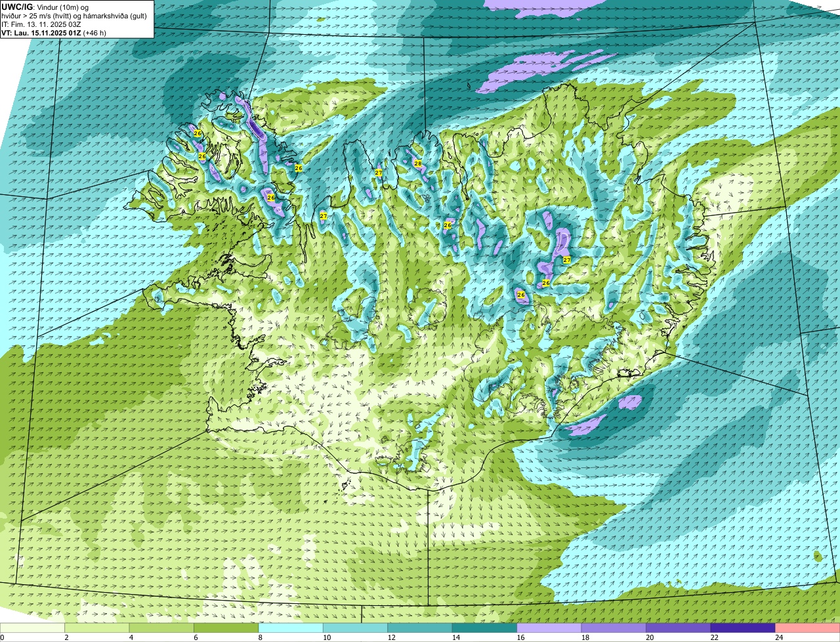Screen dimensions: 840x642
Task: Click the yellow gust label reading 28
Action: tap(417, 163)
